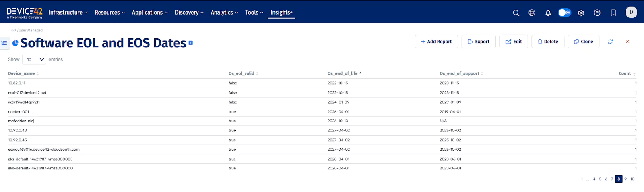
Task: Refresh the report with reload icon
Action: pos(610,42)
